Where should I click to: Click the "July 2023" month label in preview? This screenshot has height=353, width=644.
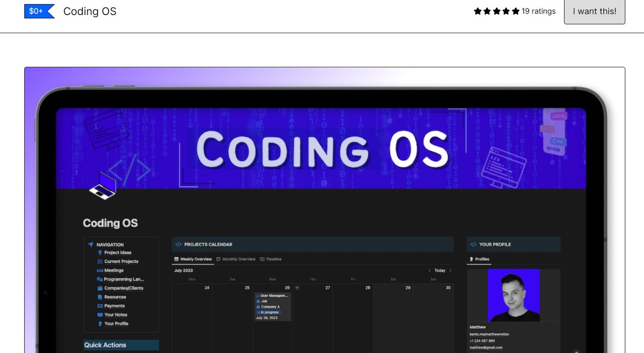pos(184,271)
